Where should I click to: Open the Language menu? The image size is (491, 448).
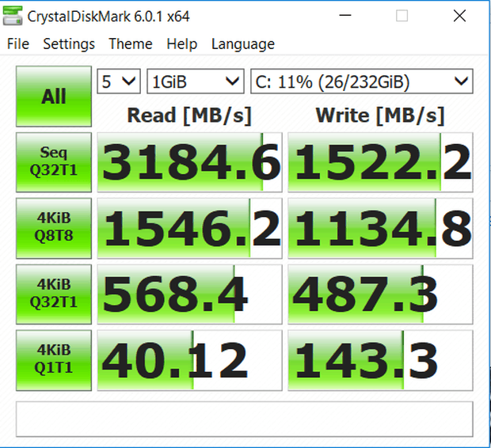click(x=243, y=44)
